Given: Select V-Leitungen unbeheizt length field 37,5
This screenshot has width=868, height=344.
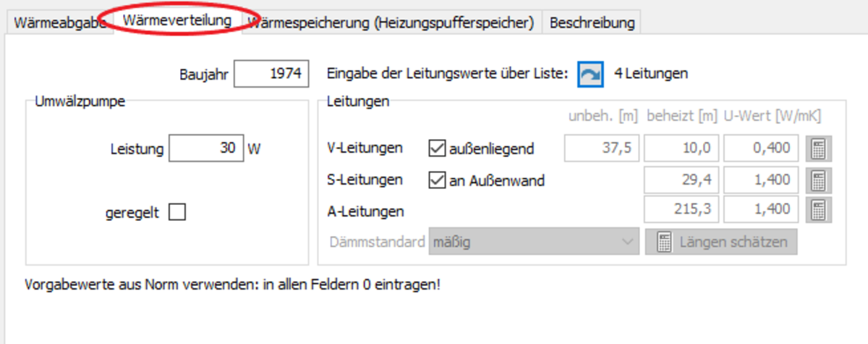Looking at the screenshot, I should click(x=602, y=149).
